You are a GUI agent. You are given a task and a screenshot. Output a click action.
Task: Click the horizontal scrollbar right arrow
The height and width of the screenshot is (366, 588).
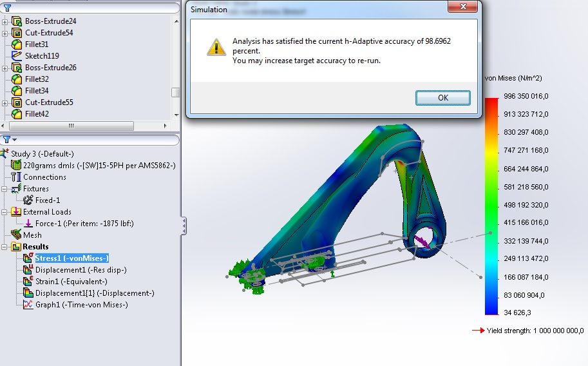(x=165, y=126)
